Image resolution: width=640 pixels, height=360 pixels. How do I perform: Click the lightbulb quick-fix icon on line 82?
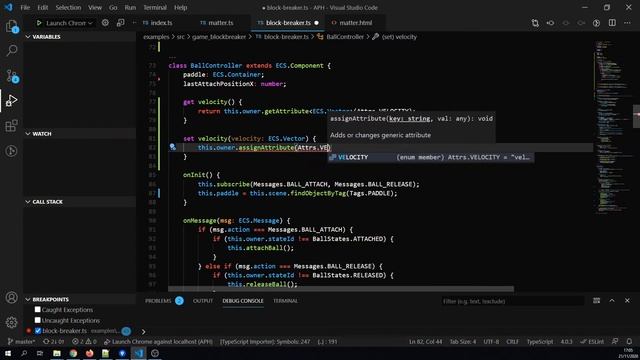tap(173, 147)
